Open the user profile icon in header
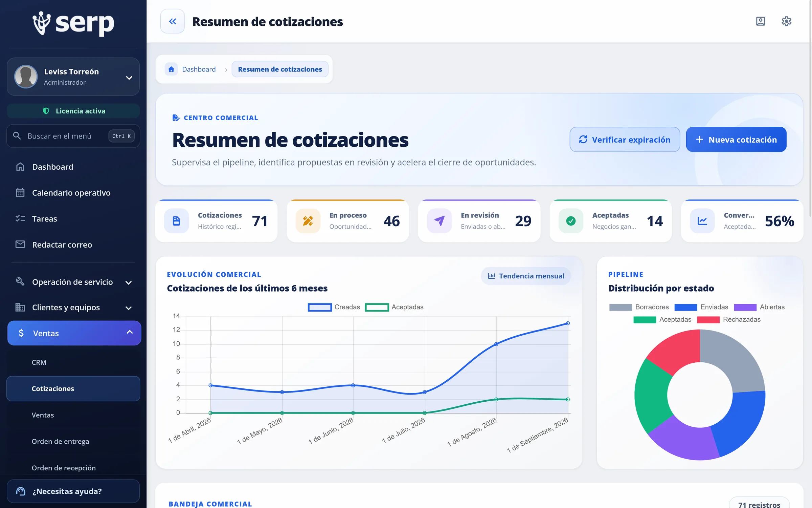 click(x=761, y=21)
